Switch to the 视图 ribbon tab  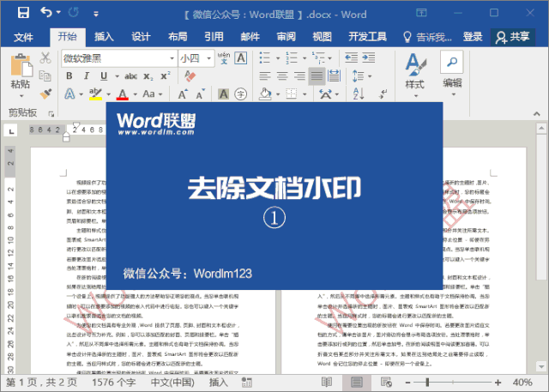tap(323, 36)
